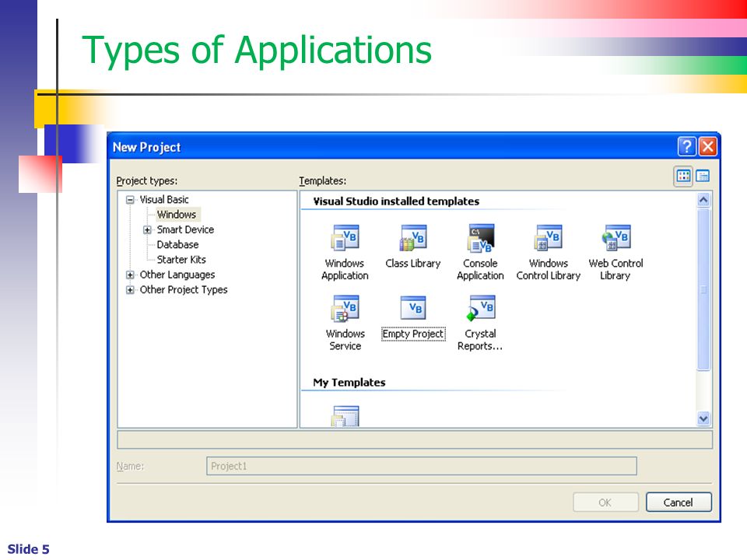747x560 pixels.
Task: Choose the Web Control Library template icon
Action: pos(616,238)
